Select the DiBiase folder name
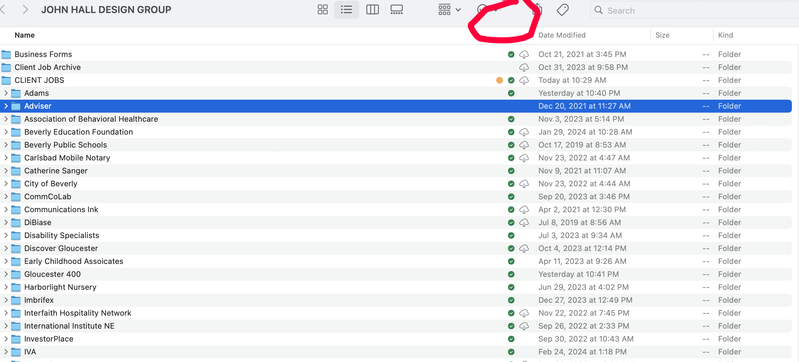Image resolution: width=799 pixels, height=362 pixels. [38, 223]
